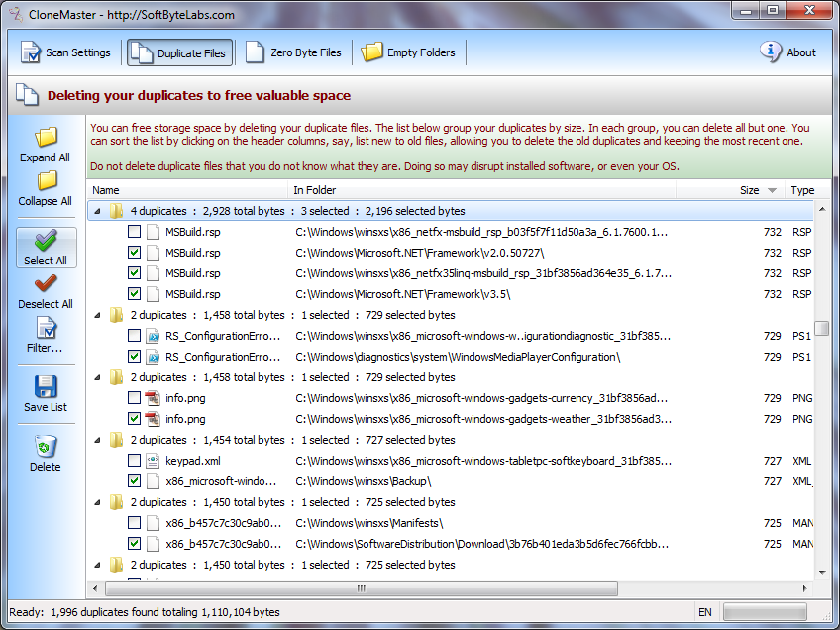Click the Deselect All red checkmark icon
Viewport: 840px width, 630px height.
[46, 284]
